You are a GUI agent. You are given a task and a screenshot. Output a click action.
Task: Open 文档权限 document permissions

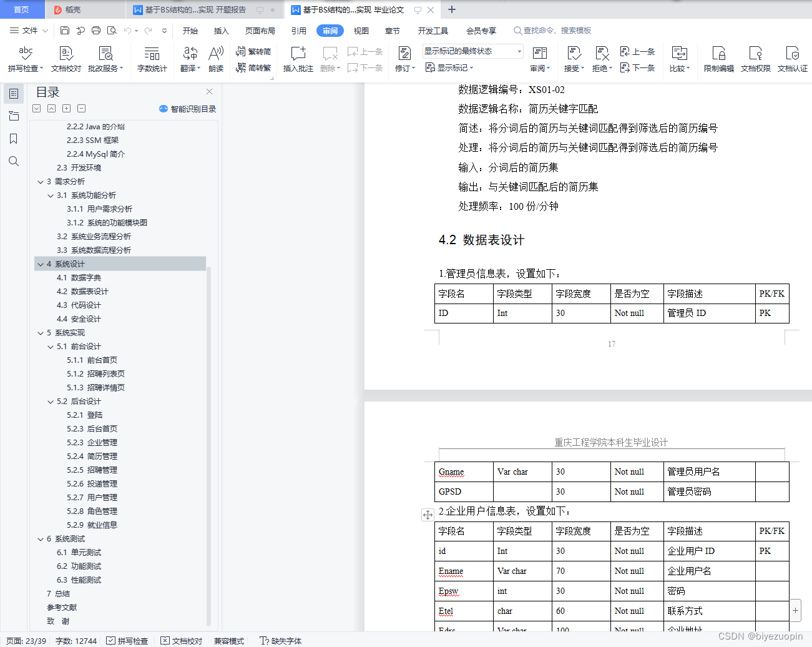[756, 59]
